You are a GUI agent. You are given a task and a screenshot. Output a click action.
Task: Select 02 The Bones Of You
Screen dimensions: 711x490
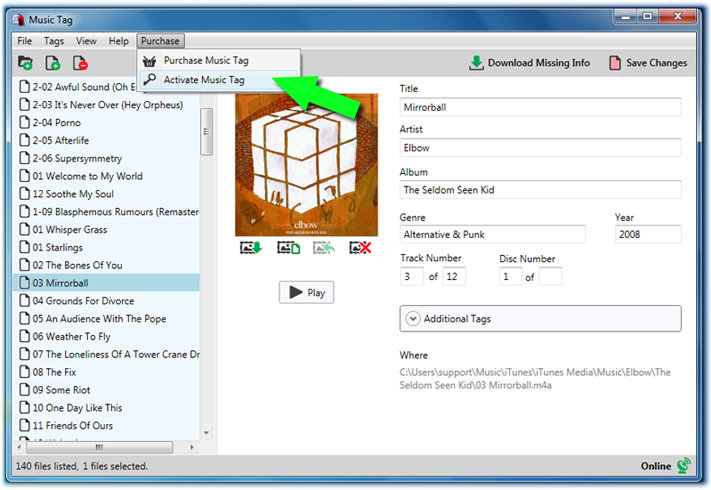click(x=107, y=265)
